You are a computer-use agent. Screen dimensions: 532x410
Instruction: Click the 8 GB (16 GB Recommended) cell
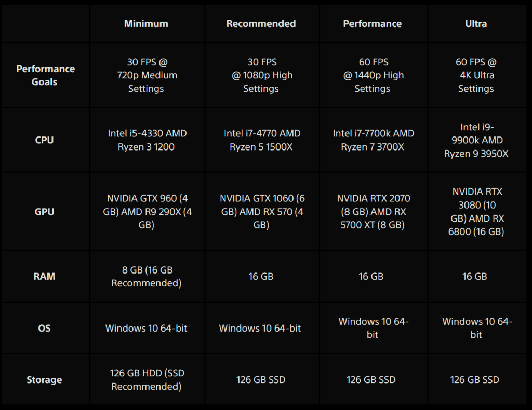147,277
